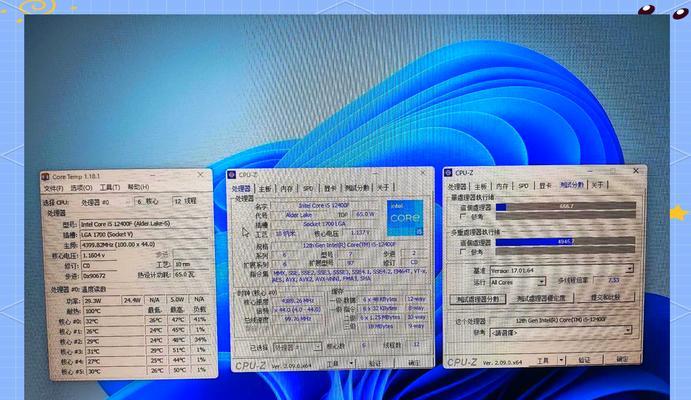This screenshot has height=400, width=691.
Task: Close the Core Temp window
Action: click(201, 175)
